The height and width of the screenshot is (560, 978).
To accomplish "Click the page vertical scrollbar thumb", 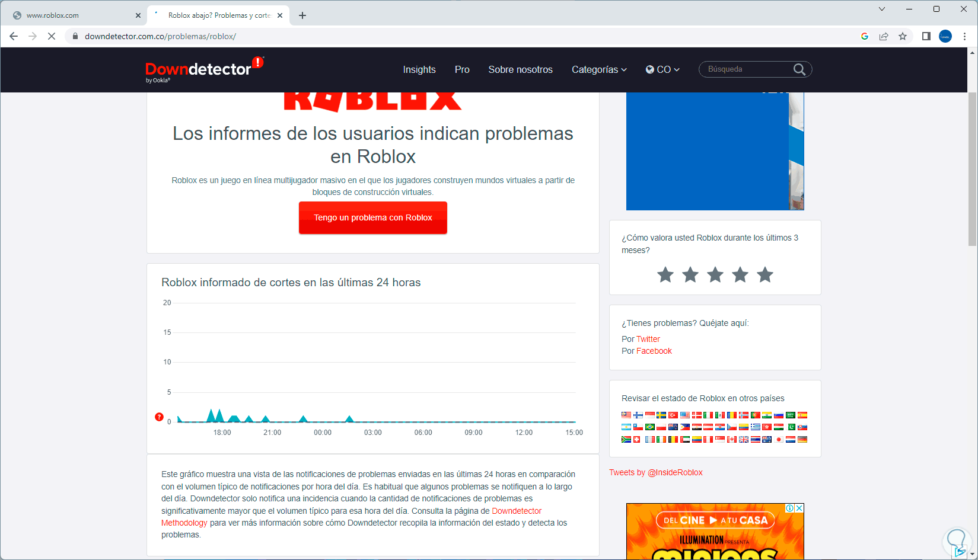I will [972, 169].
